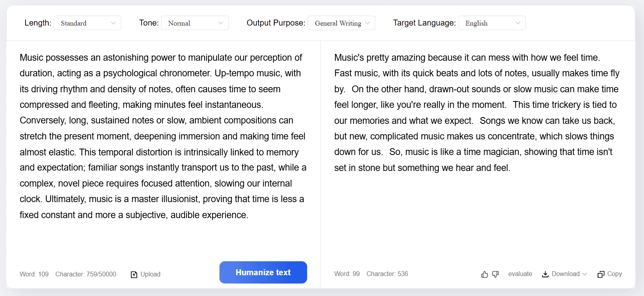
Task: Open the Target Language English dropdown
Action: pyautogui.click(x=492, y=23)
